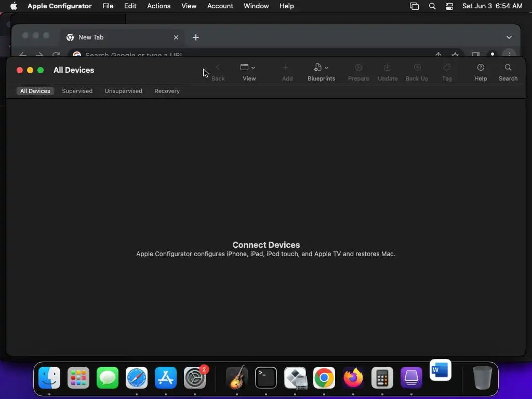532x399 pixels.
Task: Maximize the All Devices window
Action: [41, 70]
